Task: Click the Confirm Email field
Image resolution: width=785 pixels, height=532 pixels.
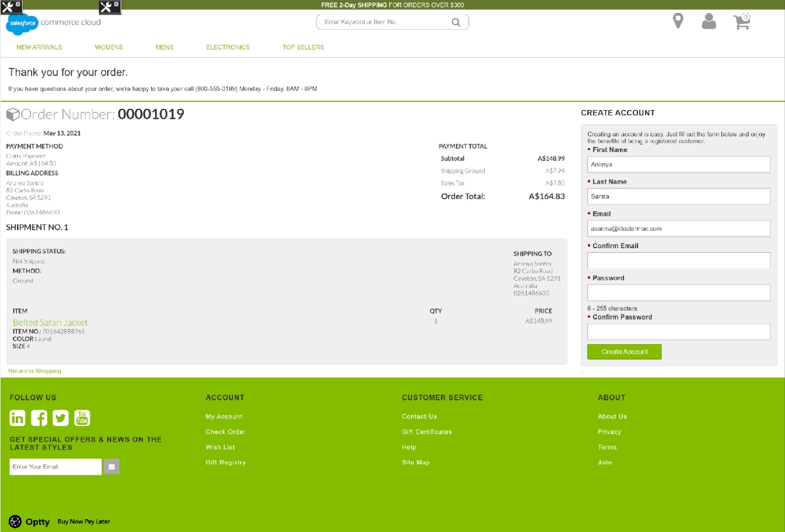Action: click(x=678, y=260)
